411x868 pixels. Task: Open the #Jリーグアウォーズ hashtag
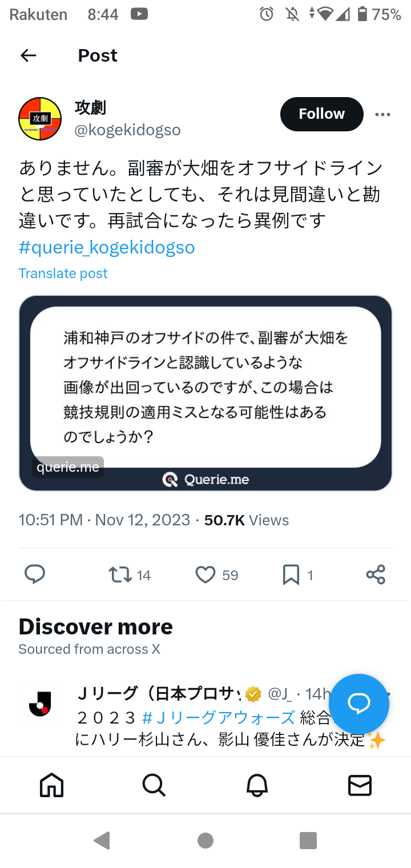(219, 717)
